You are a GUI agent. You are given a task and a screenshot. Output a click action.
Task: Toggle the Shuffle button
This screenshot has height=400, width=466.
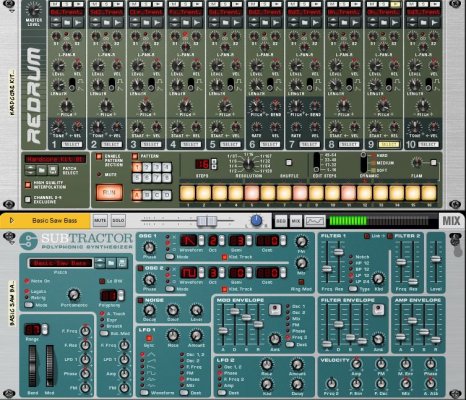(x=289, y=163)
